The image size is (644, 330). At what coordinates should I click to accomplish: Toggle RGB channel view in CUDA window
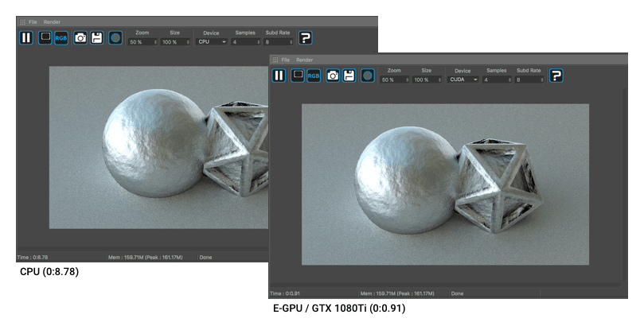[314, 76]
